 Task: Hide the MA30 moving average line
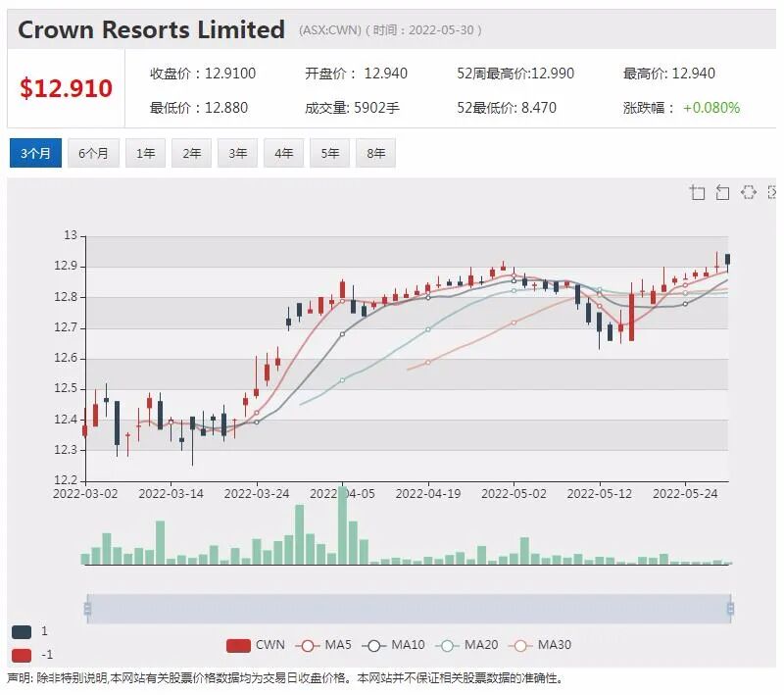click(x=540, y=645)
